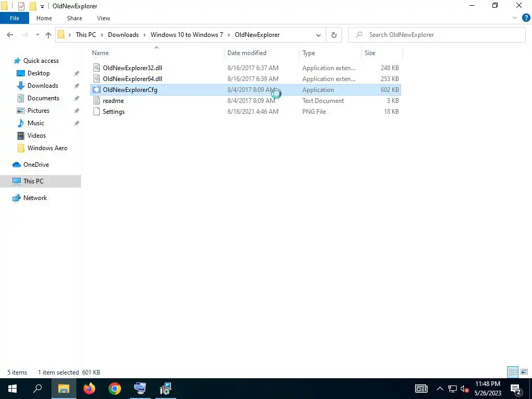Image resolution: width=532 pixels, height=399 pixels.
Task: Open the Customize Quick Access Toolbar dropdown
Action: click(42, 6)
